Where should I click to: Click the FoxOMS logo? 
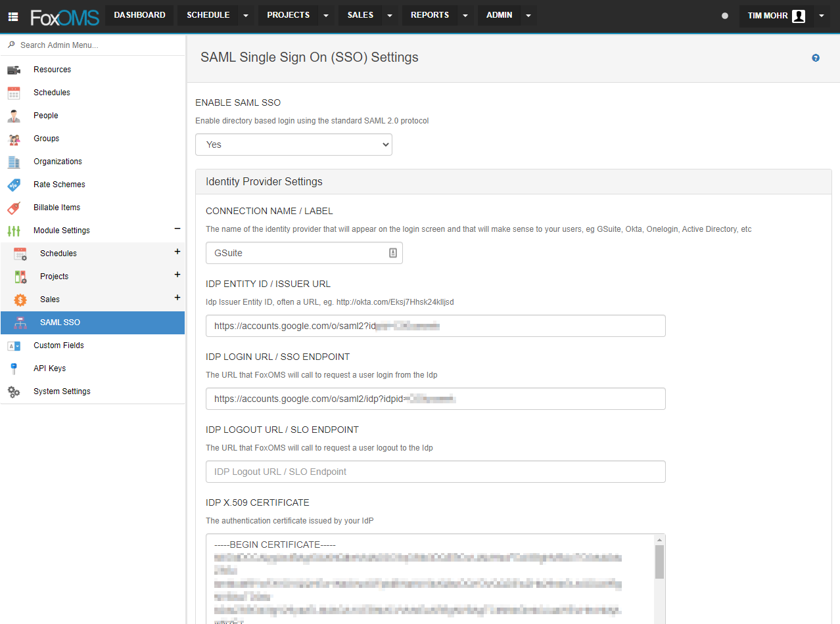pos(64,16)
